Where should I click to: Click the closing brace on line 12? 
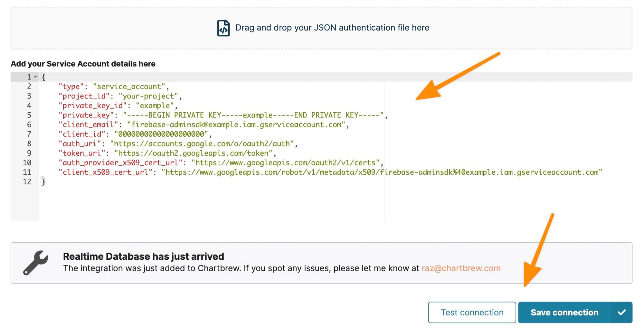(x=43, y=182)
